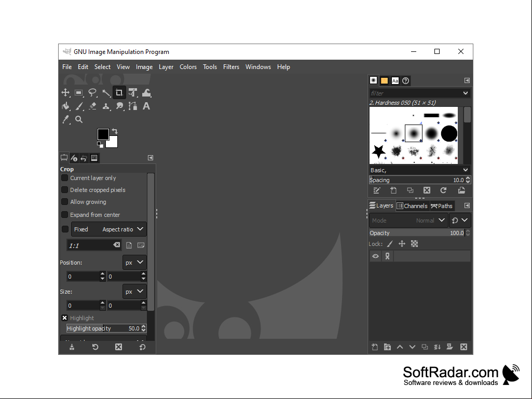This screenshot has width=532, height=399.
Task: Click the black foreground color swatch
Action: tap(103, 134)
